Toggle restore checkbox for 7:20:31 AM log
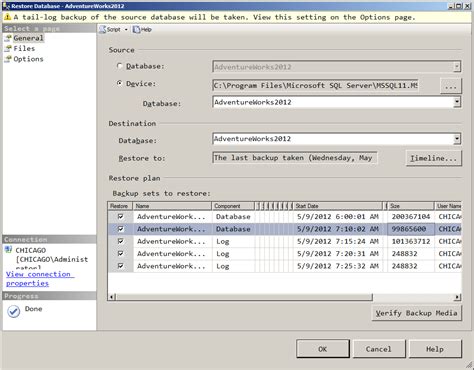Image resolution: width=474 pixels, height=370 pixels. click(x=121, y=253)
